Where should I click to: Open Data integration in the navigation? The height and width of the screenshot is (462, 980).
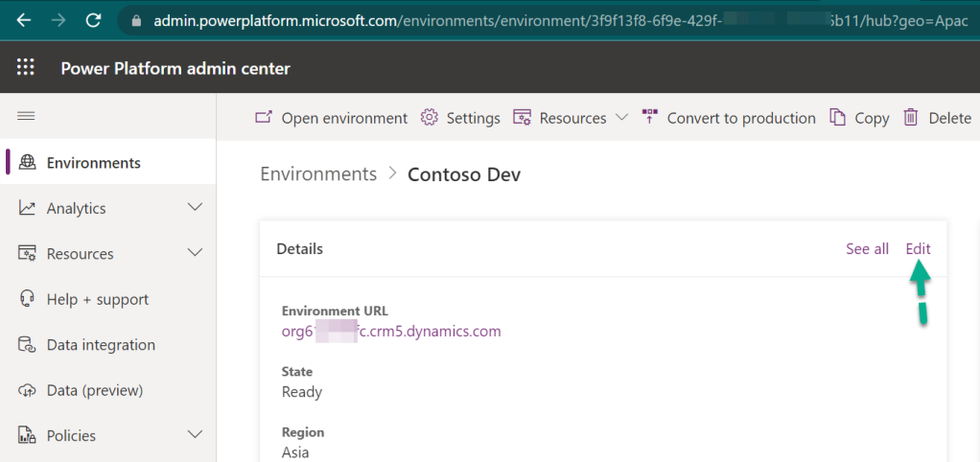(108, 345)
